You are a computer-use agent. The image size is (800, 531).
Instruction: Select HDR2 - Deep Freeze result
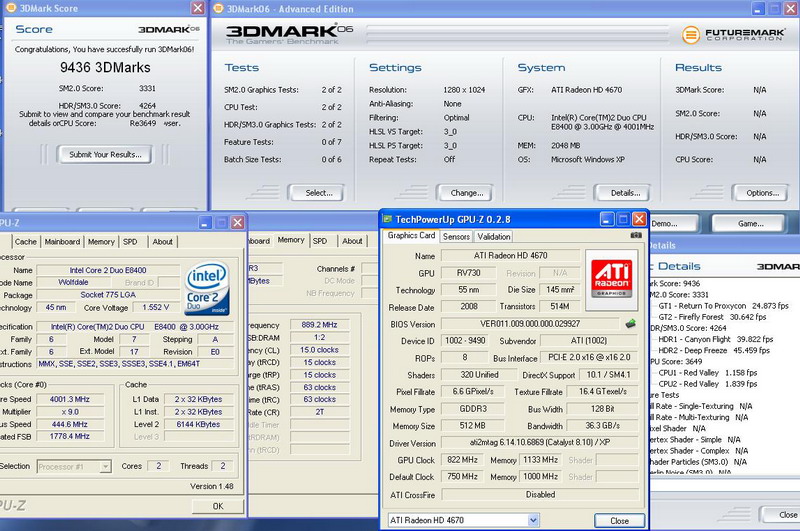(x=714, y=350)
